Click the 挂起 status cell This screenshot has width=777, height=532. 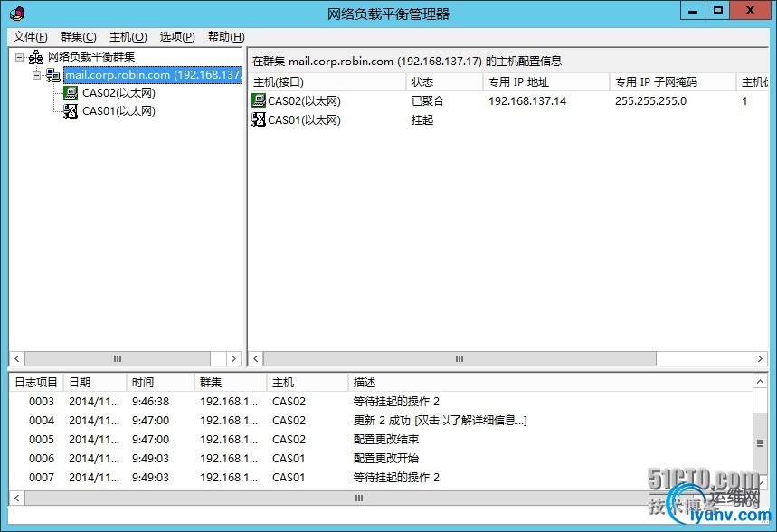pyautogui.click(x=422, y=119)
